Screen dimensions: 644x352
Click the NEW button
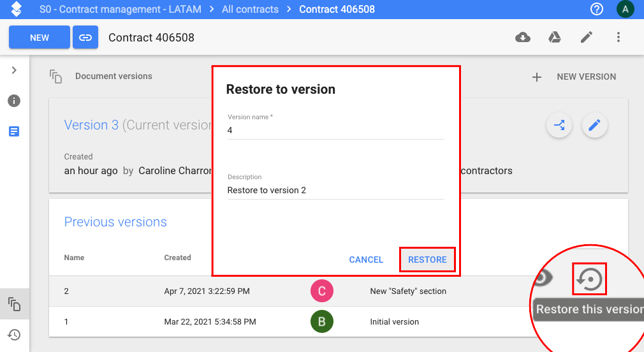click(x=40, y=38)
